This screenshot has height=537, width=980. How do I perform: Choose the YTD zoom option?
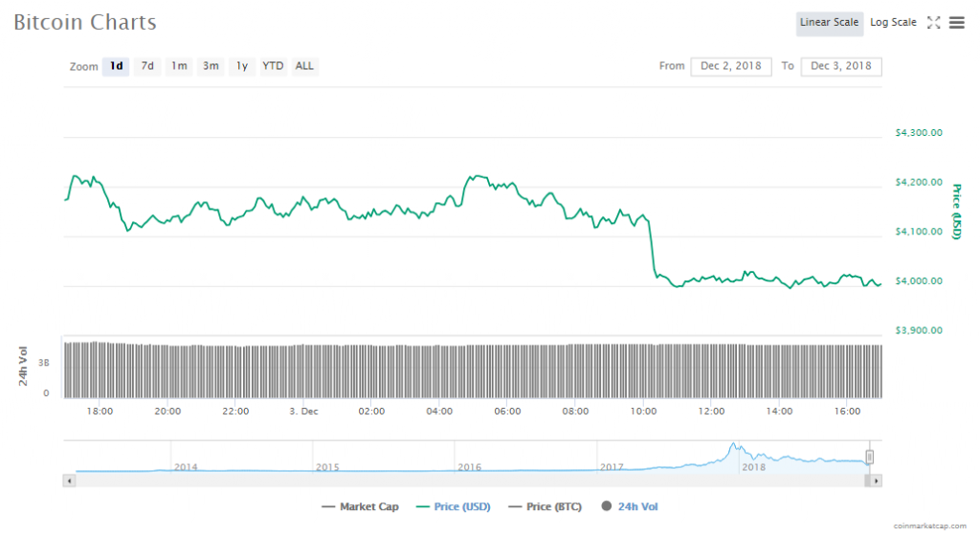(x=273, y=66)
